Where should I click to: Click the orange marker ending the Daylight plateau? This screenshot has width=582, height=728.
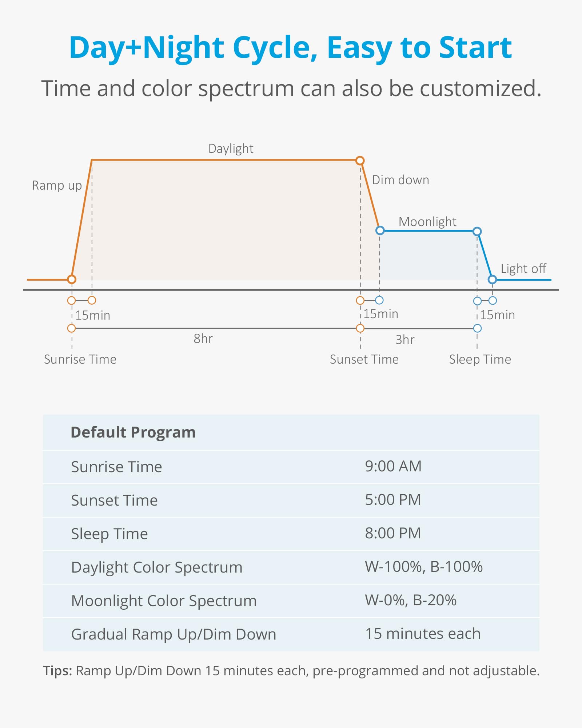click(x=360, y=161)
